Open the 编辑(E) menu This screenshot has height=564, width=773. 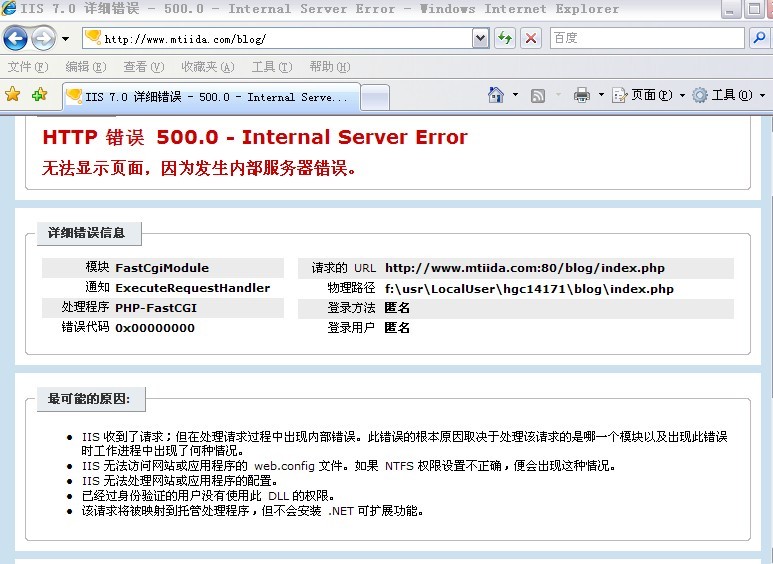point(85,67)
